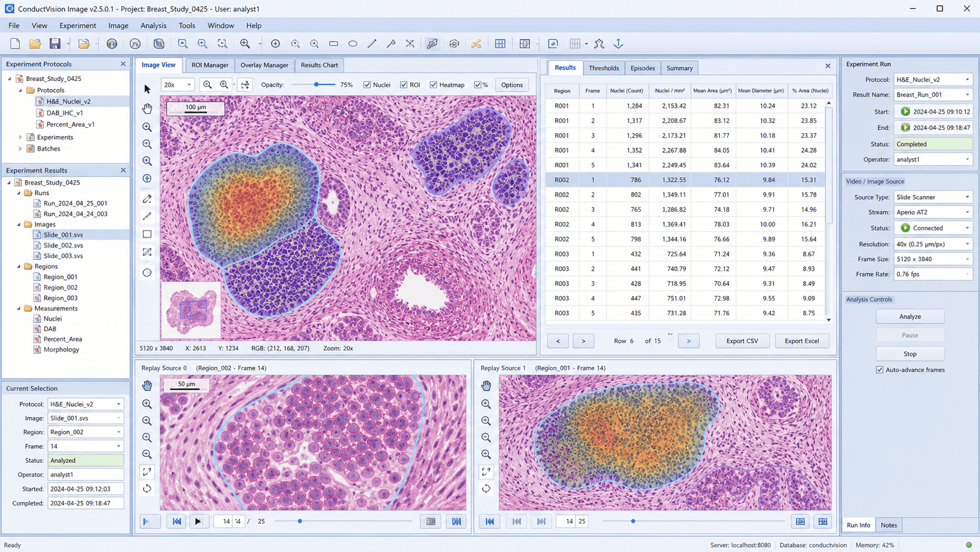Click Export Excel button
980x552 pixels.
802,341
